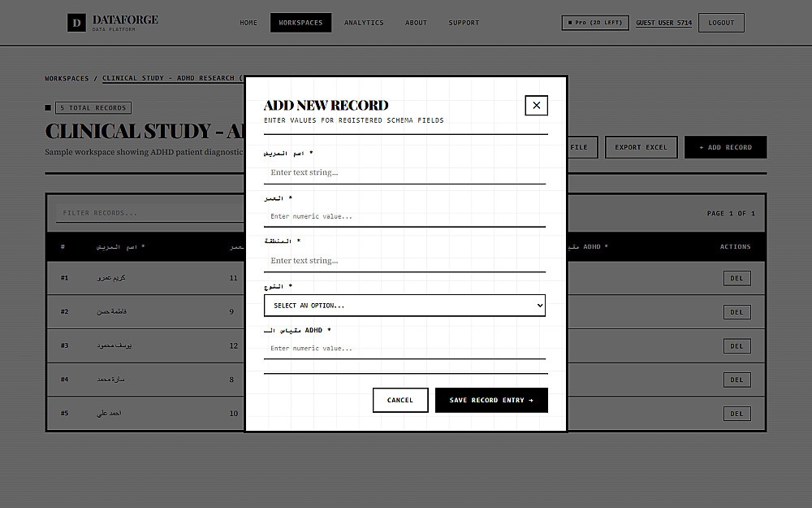The width and height of the screenshot is (812, 508).
Task: Click the patient name text field
Action: [x=404, y=172]
